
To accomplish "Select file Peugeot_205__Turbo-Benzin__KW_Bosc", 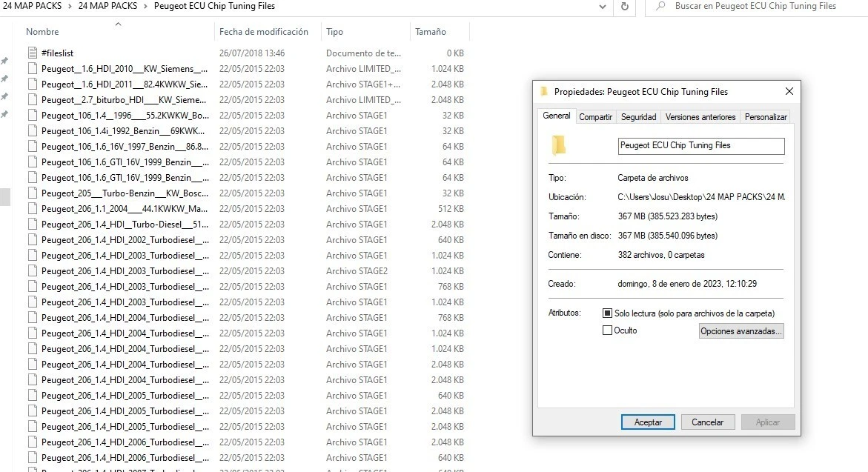I will point(125,193).
